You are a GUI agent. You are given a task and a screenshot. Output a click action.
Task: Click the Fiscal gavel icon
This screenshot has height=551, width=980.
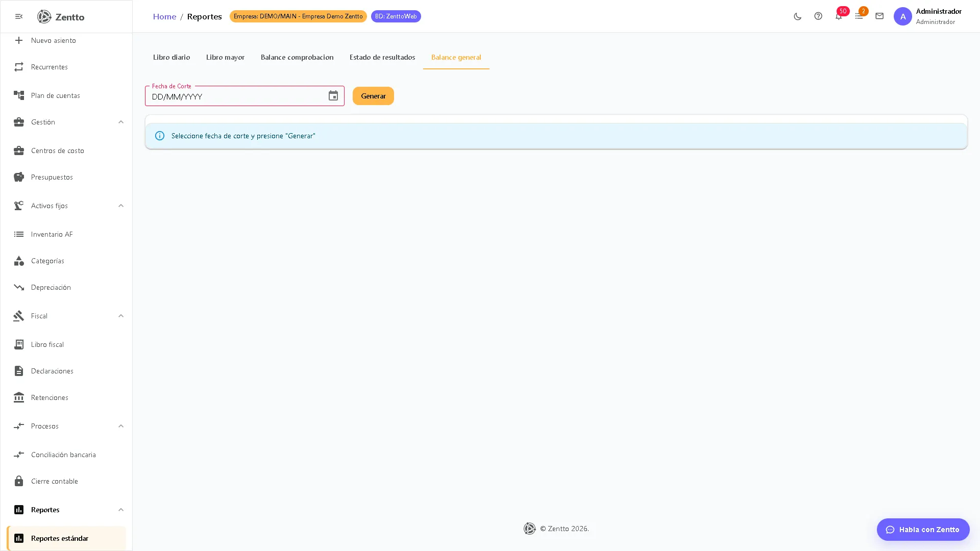[19, 316]
